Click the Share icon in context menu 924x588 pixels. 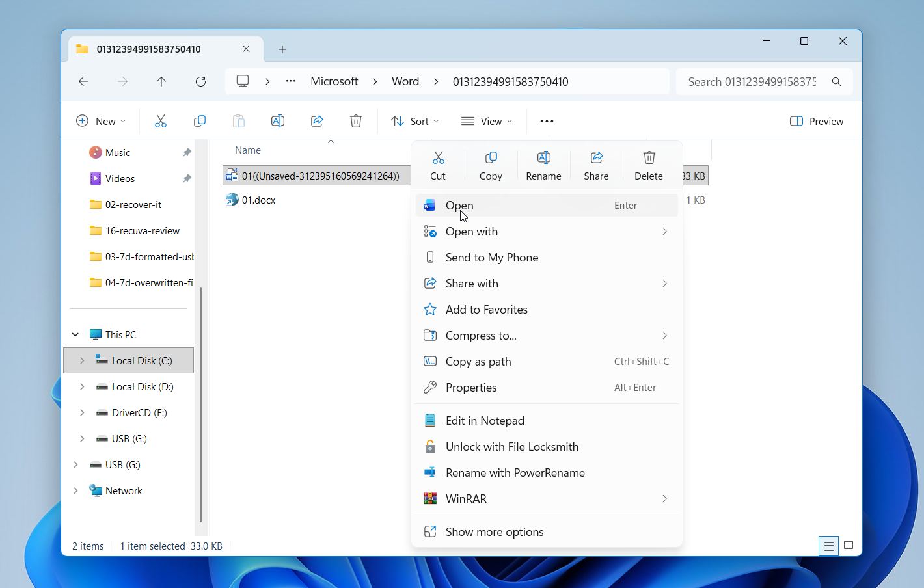(x=596, y=158)
